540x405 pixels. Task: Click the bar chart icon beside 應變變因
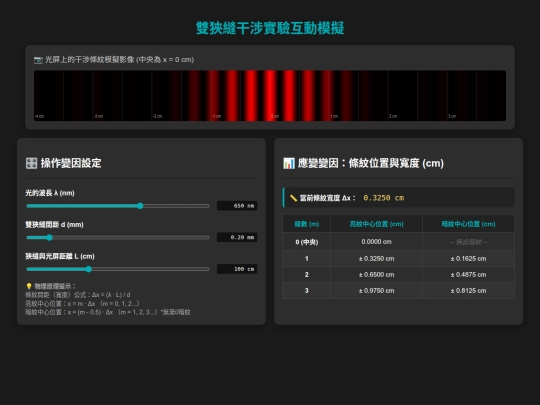(289, 163)
